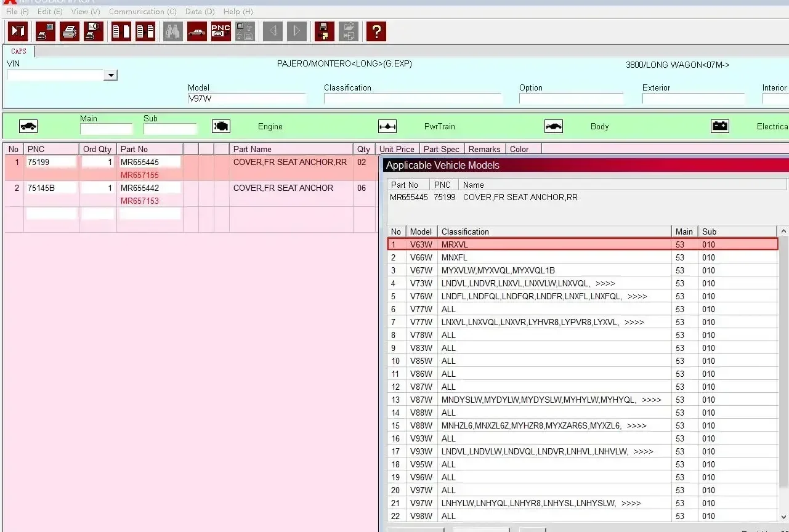This screenshot has height=532, width=789.
Task: Click the exit door toolbar icon
Action: tap(18, 31)
